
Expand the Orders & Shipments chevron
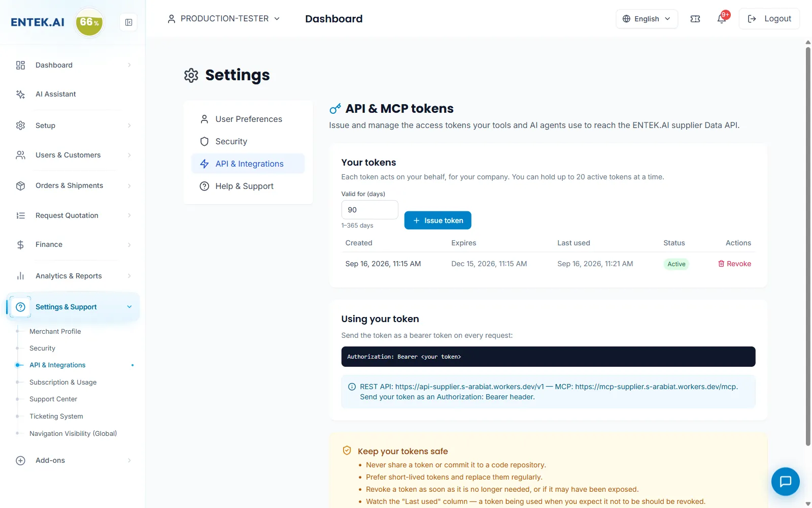tap(129, 185)
